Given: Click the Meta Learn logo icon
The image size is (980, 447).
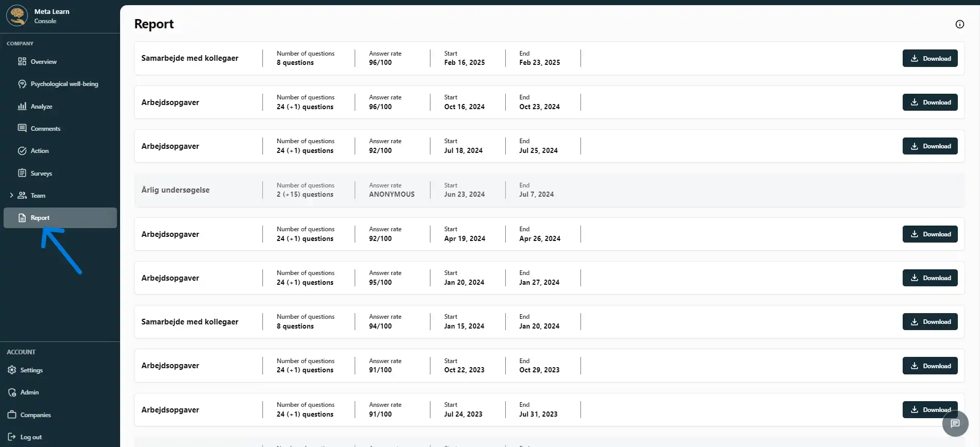Looking at the screenshot, I should 17,15.
